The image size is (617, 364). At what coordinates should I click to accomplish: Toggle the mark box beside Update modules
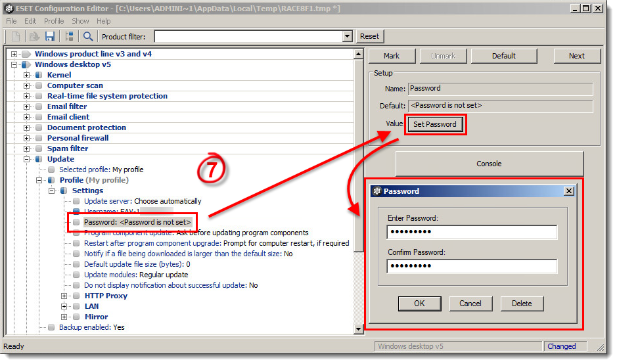point(76,275)
